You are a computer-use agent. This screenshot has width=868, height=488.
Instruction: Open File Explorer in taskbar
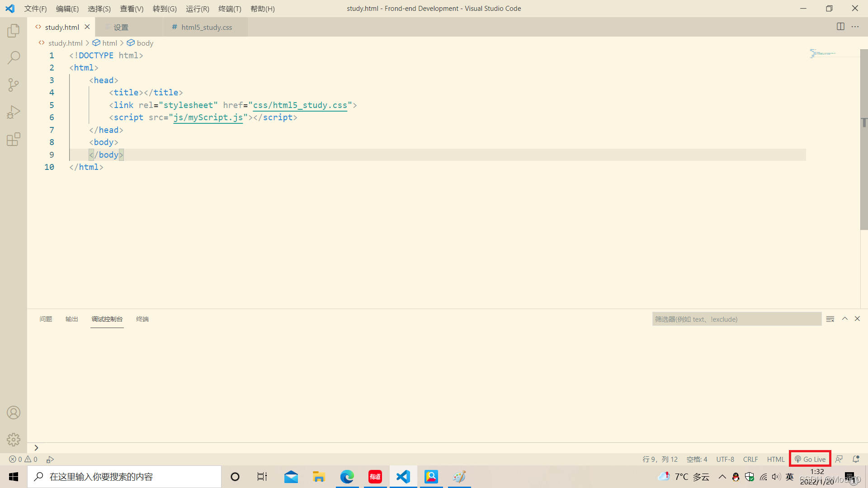coord(319,477)
